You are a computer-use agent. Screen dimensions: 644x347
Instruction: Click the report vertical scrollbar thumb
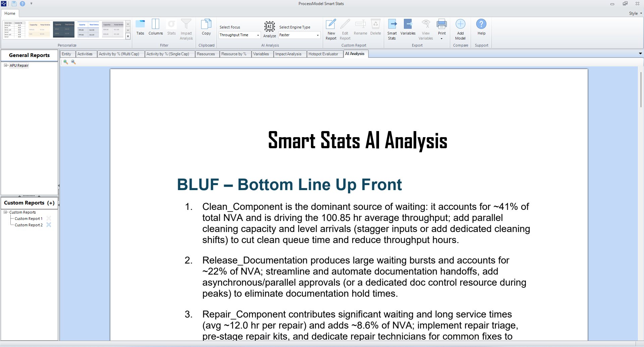(641, 90)
